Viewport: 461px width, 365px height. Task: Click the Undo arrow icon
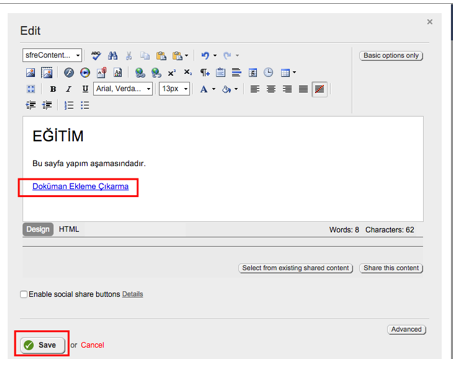click(205, 55)
